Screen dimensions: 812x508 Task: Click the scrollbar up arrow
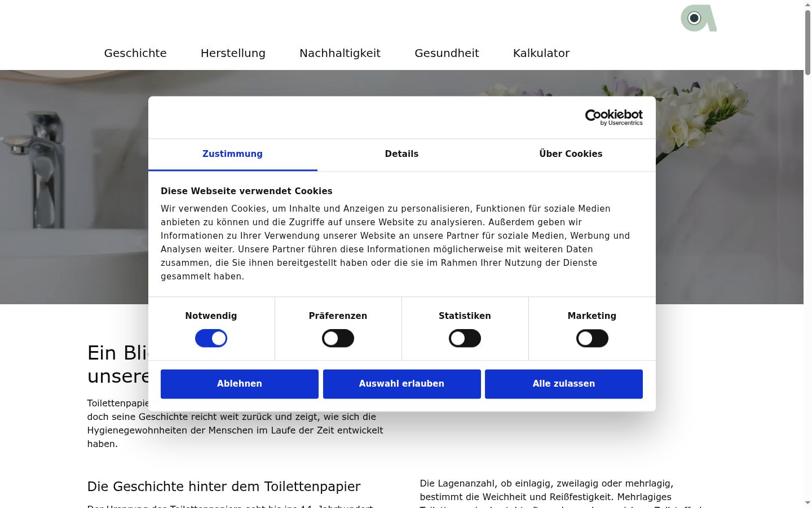(807, 5)
